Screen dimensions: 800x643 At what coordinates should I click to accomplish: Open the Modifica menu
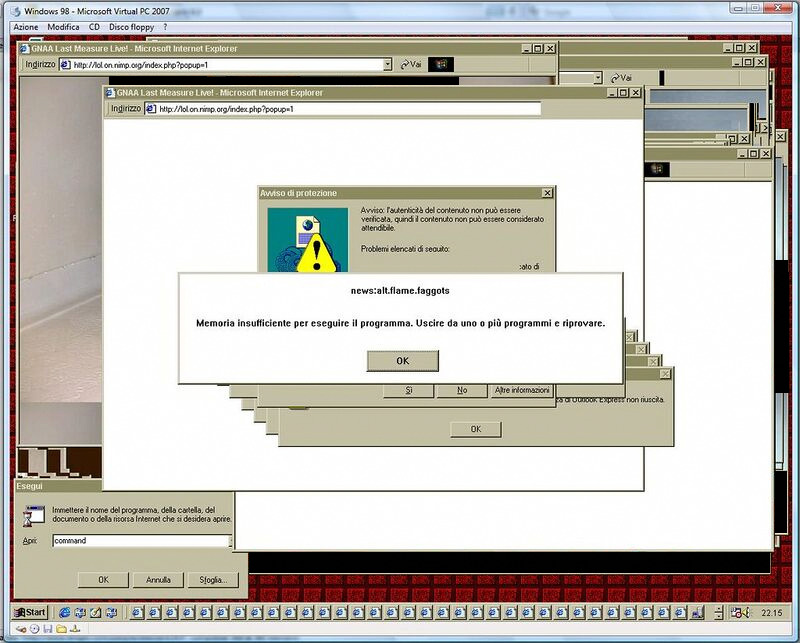point(63,27)
